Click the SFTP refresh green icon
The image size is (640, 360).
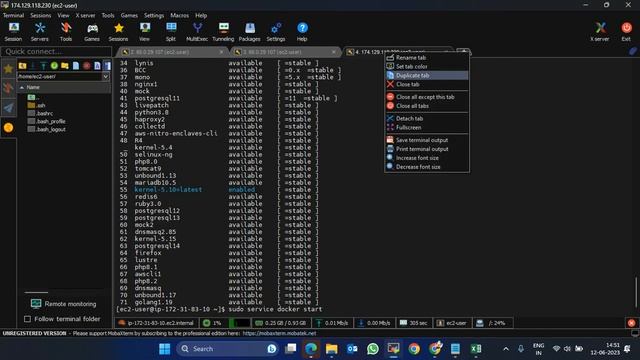[x=54, y=66]
